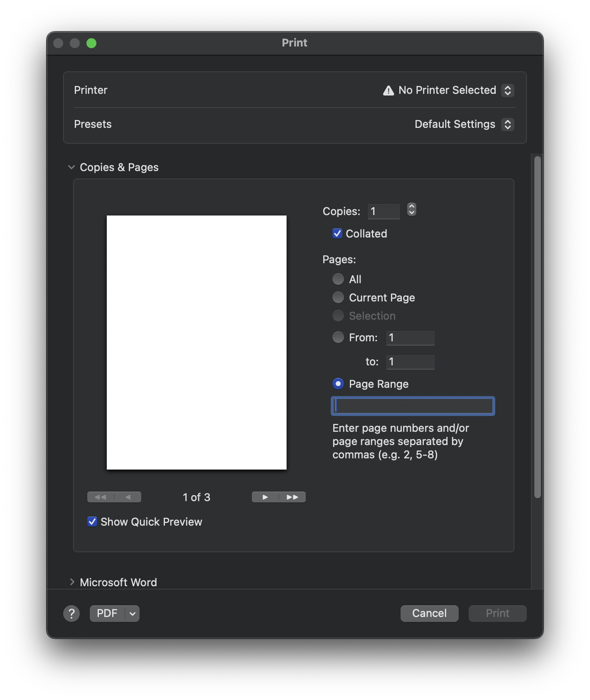
Task: Click the Copies stepper arrows
Action: (411, 209)
